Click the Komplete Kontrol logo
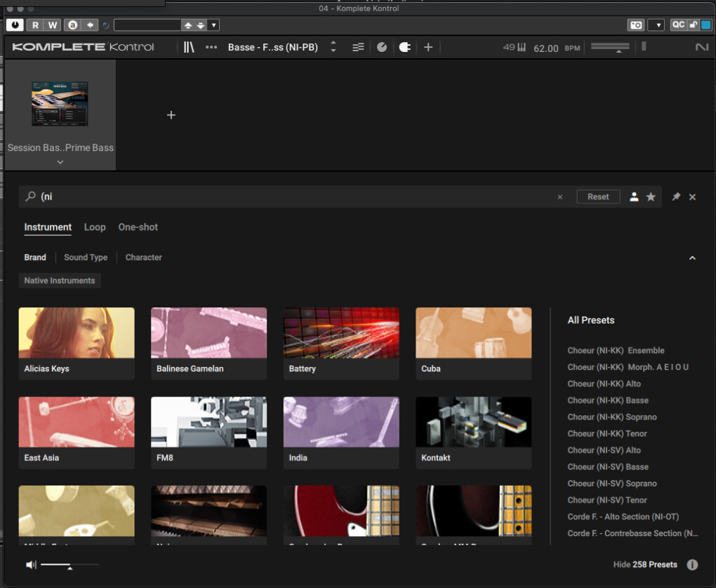The image size is (716, 588). (x=83, y=47)
